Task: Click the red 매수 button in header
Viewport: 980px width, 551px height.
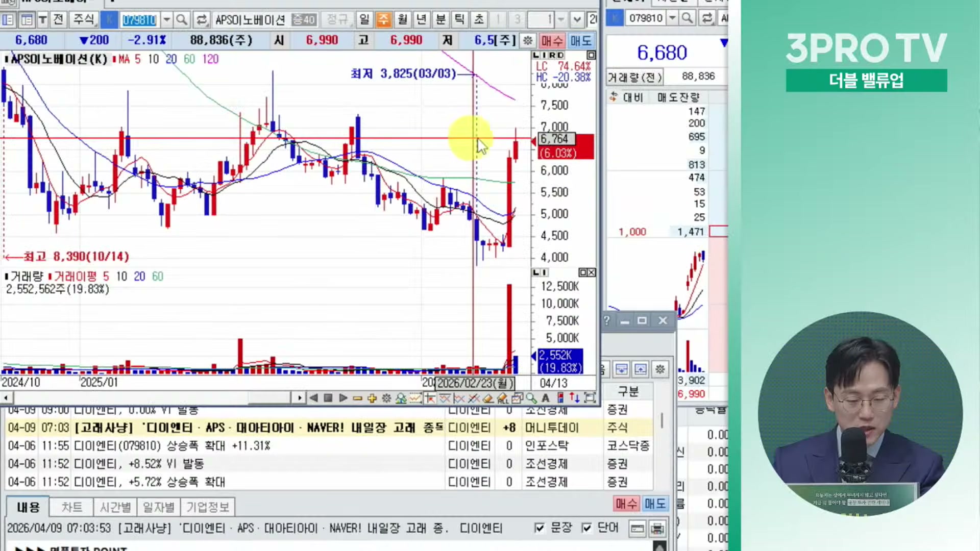Action: pyautogui.click(x=552, y=40)
